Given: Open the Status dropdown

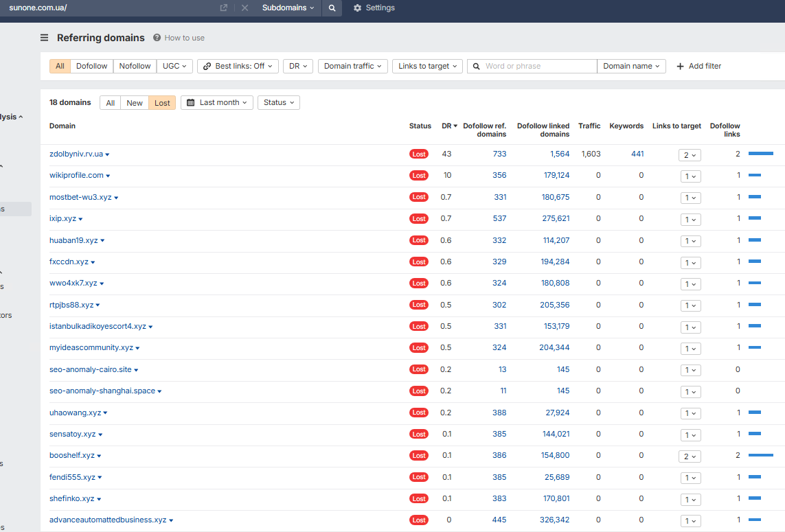Looking at the screenshot, I should (279, 102).
